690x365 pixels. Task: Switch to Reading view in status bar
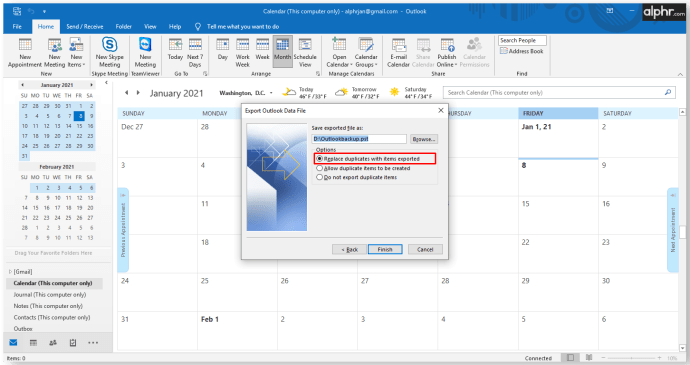pos(589,358)
